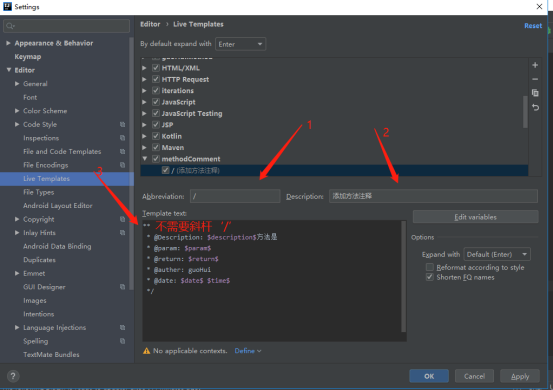Open the Expand with Default (Enter) dropdown
553x390 pixels.
(497, 254)
